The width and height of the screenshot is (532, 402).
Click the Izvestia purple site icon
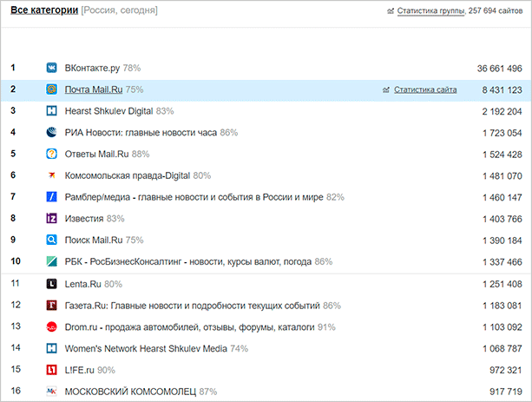point(52,219)
